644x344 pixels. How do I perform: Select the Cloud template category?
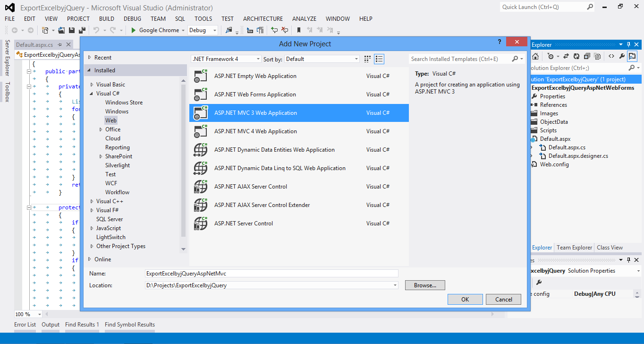click(x=113, y=138)
